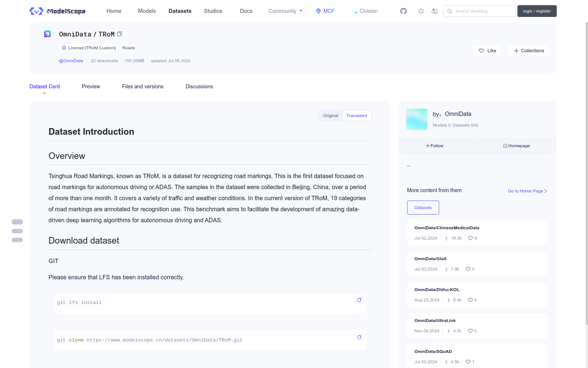The width and height of the screenshot is (588, 368).
Task: Open the GitHub repository icon
Action: [x=404, y=11]
